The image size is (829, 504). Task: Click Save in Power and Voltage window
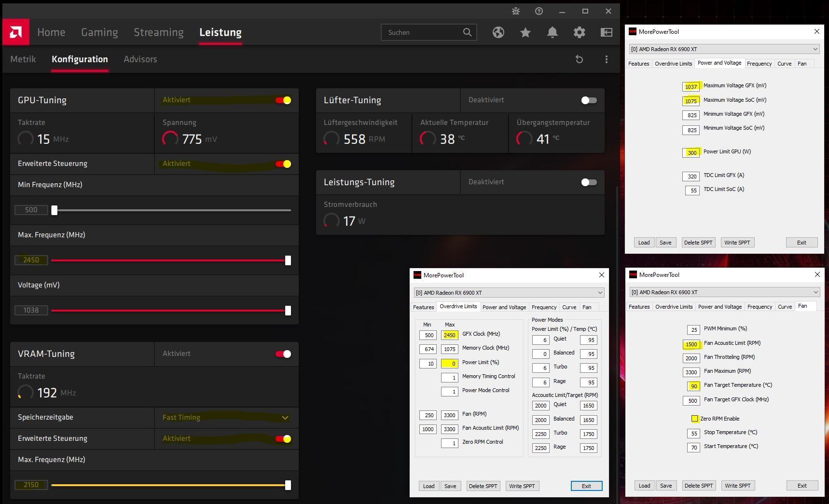(665, 243)
